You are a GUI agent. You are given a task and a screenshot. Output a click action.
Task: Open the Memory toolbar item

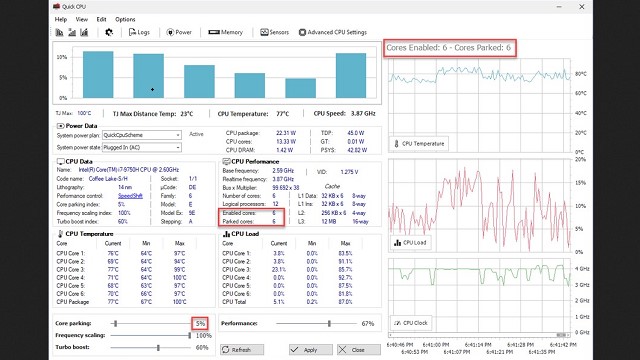225,32
